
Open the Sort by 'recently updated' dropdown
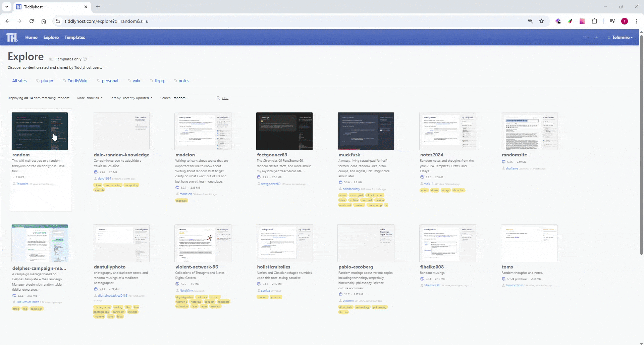click(x=138, y=98)
